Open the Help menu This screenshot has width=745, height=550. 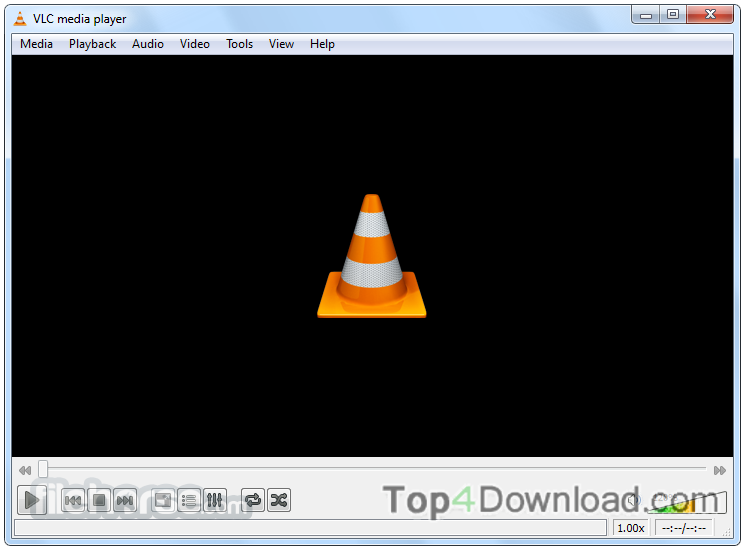pyautogui.click(x=322, y=44)
